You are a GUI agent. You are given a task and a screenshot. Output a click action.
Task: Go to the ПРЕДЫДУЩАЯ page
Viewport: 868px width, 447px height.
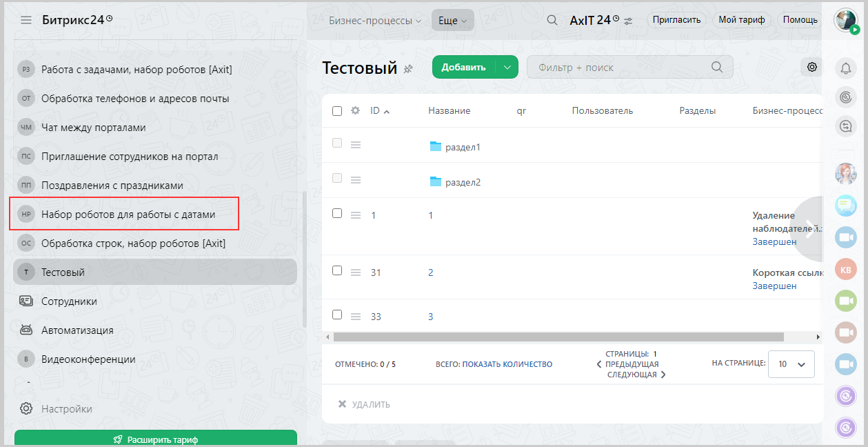627,364
